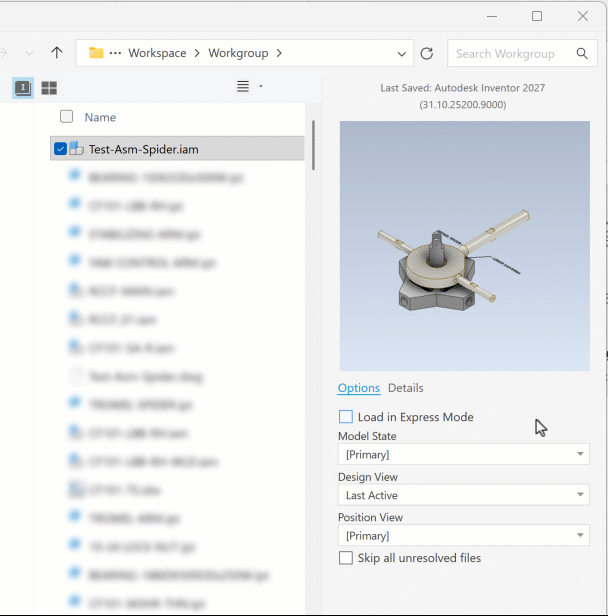This screenshot has height=616, width=608.
Task: Navigate to Workspace in breadcrumb
Action: tap(157, 53)
